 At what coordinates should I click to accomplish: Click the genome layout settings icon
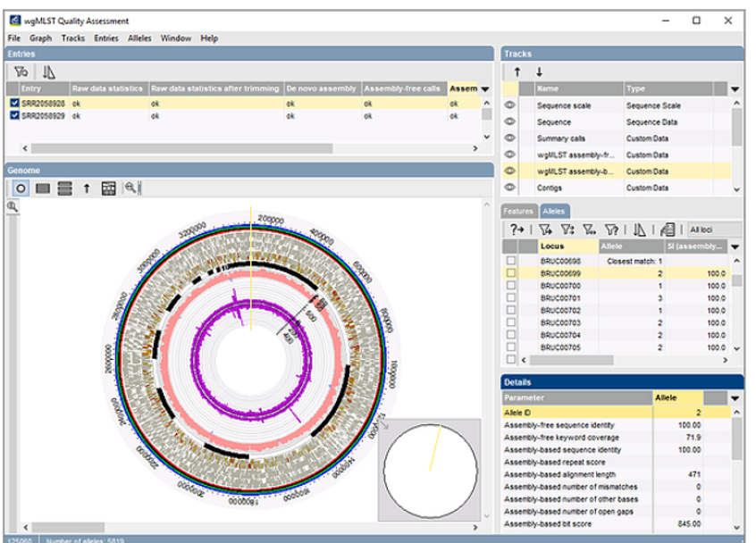pyautogui.click(x=108, y=188)
